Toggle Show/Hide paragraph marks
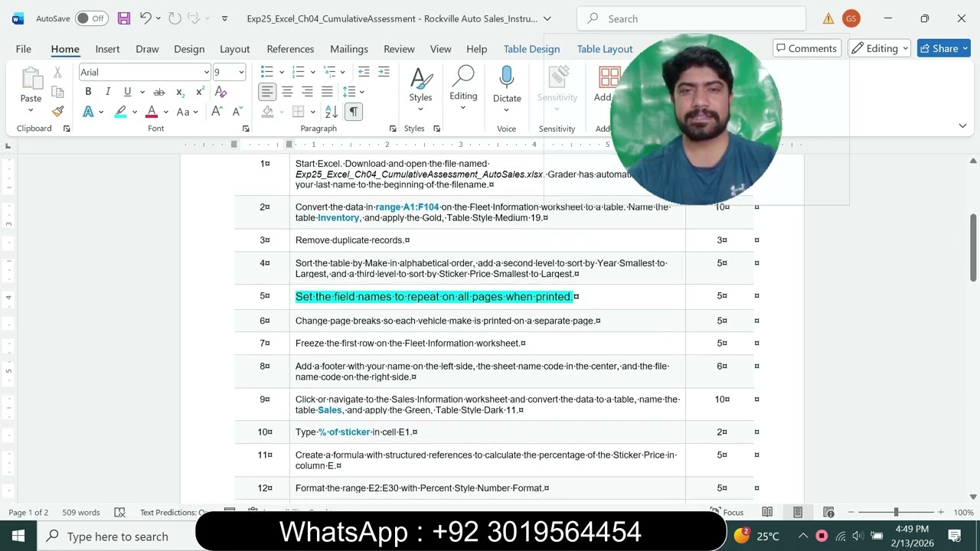The image size is (980, 551). tap(353, 112)
